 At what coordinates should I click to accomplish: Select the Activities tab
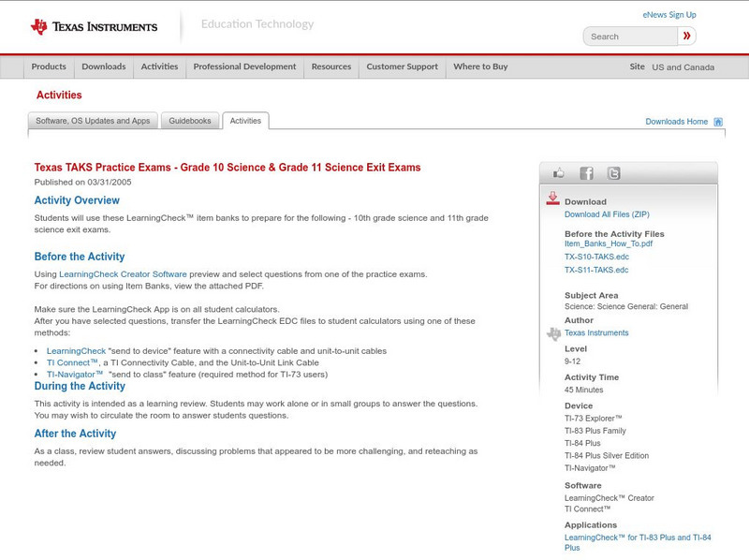[x=247, y=120]
